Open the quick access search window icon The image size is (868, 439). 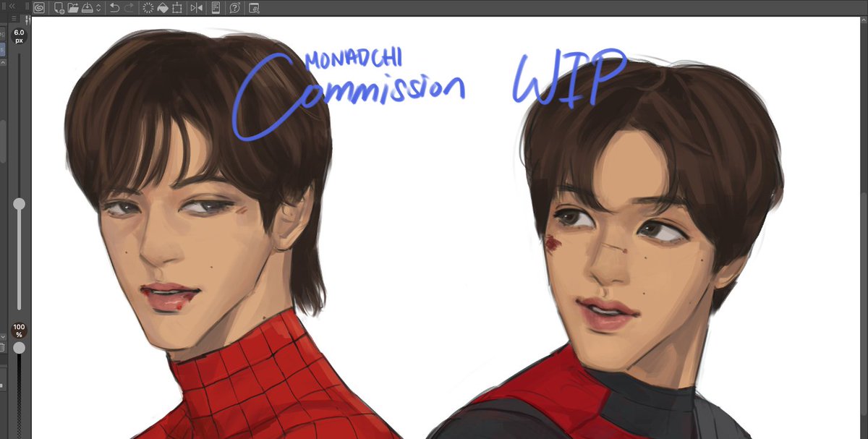(254, 9)
